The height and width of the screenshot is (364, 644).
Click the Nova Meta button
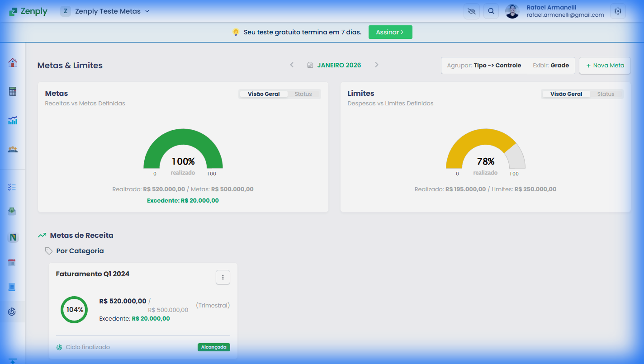605,66
